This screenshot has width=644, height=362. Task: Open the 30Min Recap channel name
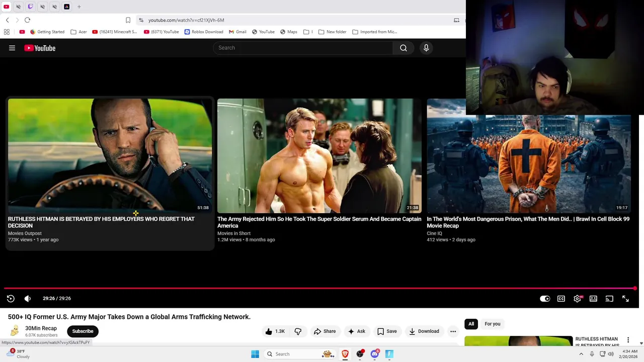pyautogui.click(x=41, y=328)
